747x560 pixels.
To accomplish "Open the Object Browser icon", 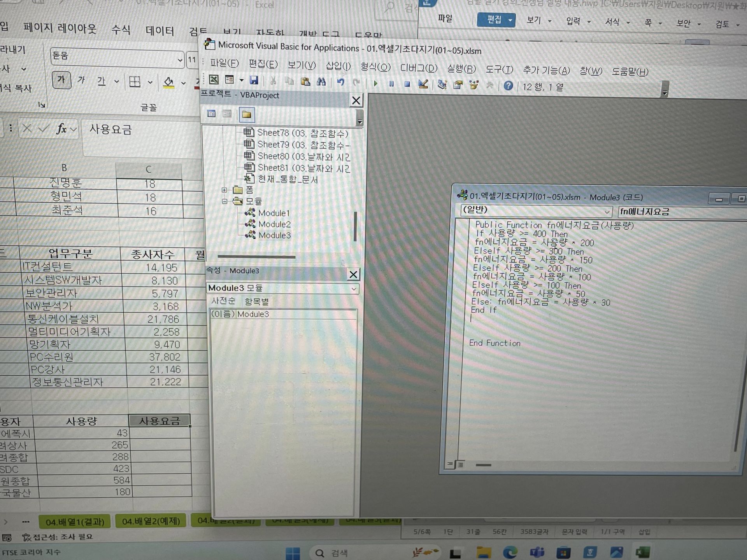I will (474, 85).
